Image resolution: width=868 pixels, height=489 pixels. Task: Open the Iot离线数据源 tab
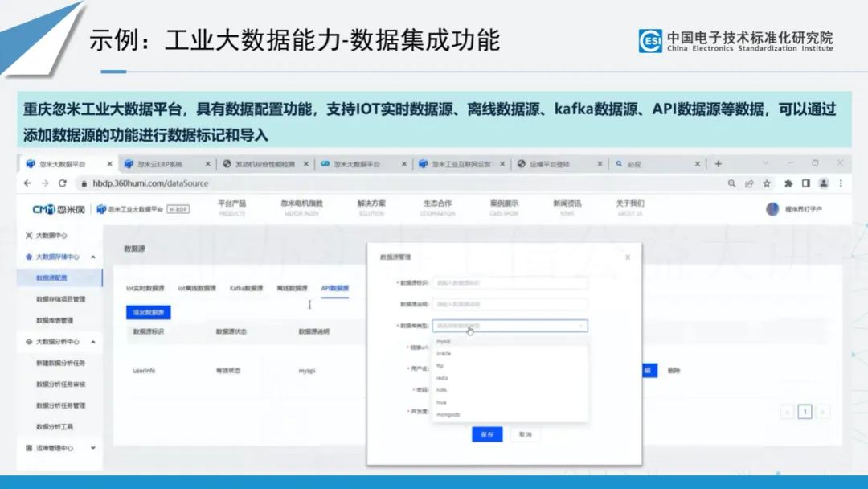click(197, 288)
